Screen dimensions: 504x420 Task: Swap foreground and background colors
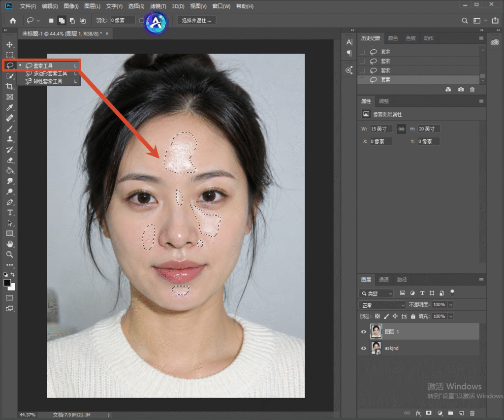(x=12, y=275)
